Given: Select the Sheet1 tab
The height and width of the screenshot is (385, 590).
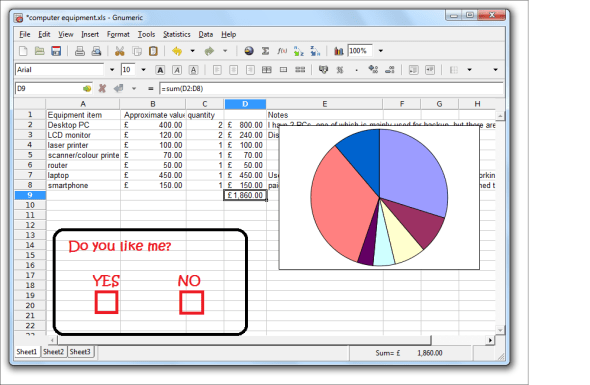Looking at the screenshot, I should pos(27,352).
